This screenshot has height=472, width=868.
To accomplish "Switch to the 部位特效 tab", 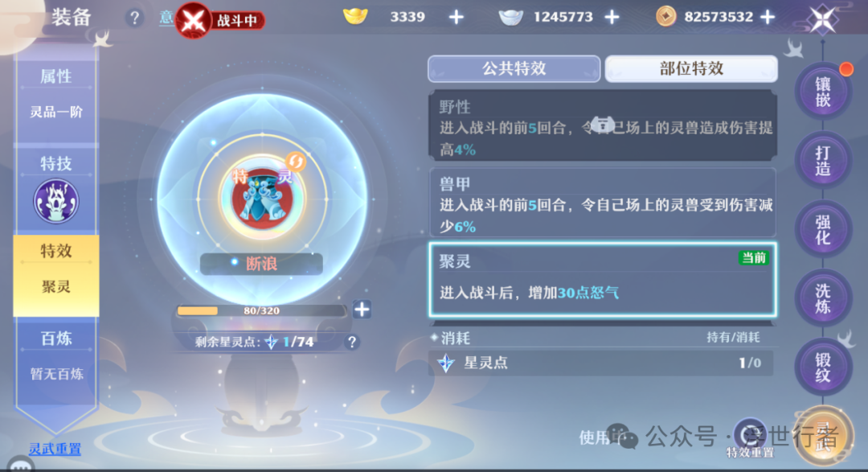I will pos(691,68).
